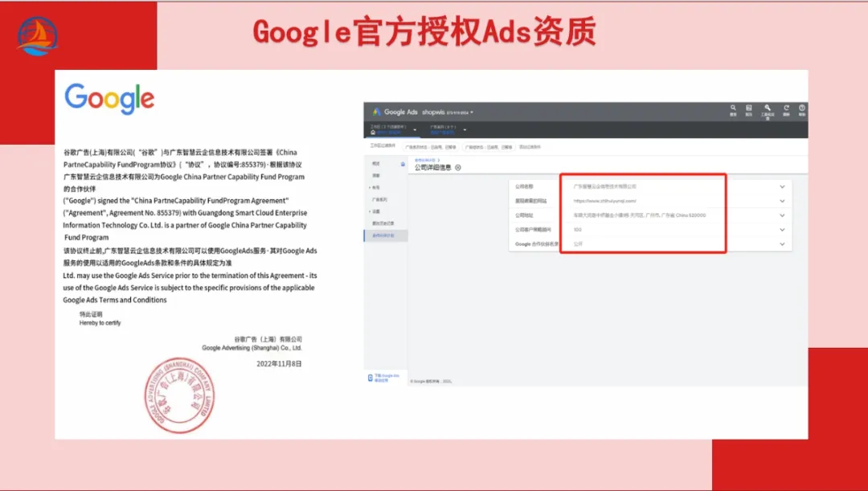Select the second sidebar item below 概览

(376, 175)
